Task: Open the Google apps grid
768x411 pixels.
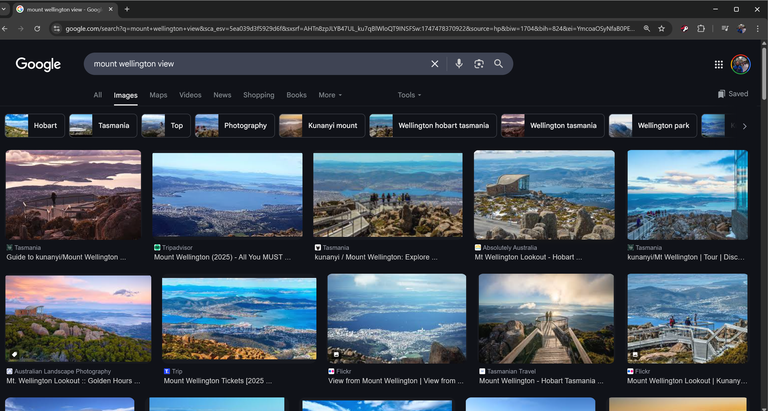Action: [719, 65]
